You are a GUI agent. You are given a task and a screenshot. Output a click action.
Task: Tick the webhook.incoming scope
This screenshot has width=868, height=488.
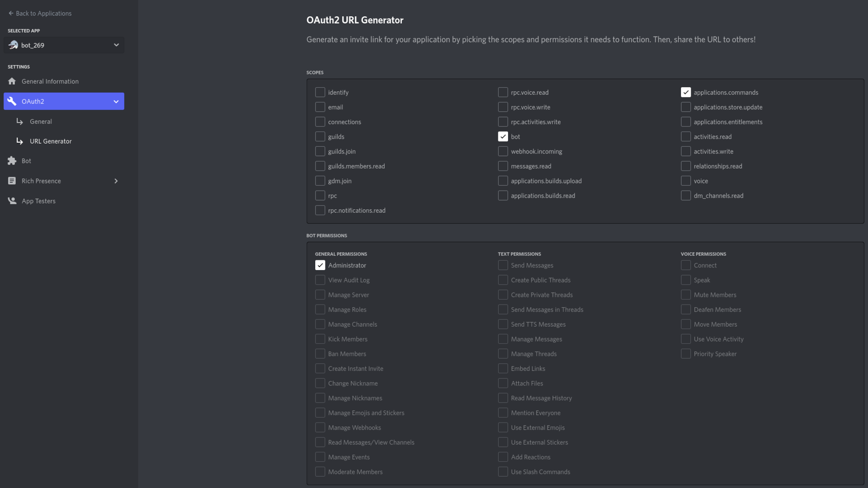(503, 151)
